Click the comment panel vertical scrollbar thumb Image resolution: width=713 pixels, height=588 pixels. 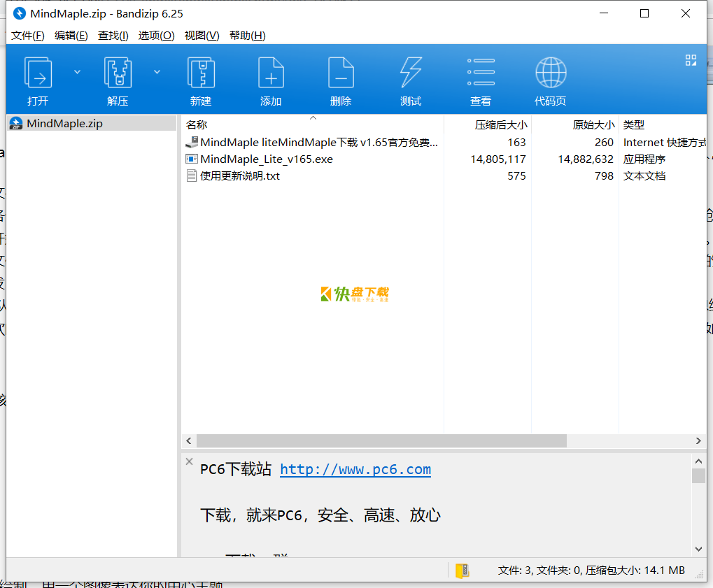point(698,475)
